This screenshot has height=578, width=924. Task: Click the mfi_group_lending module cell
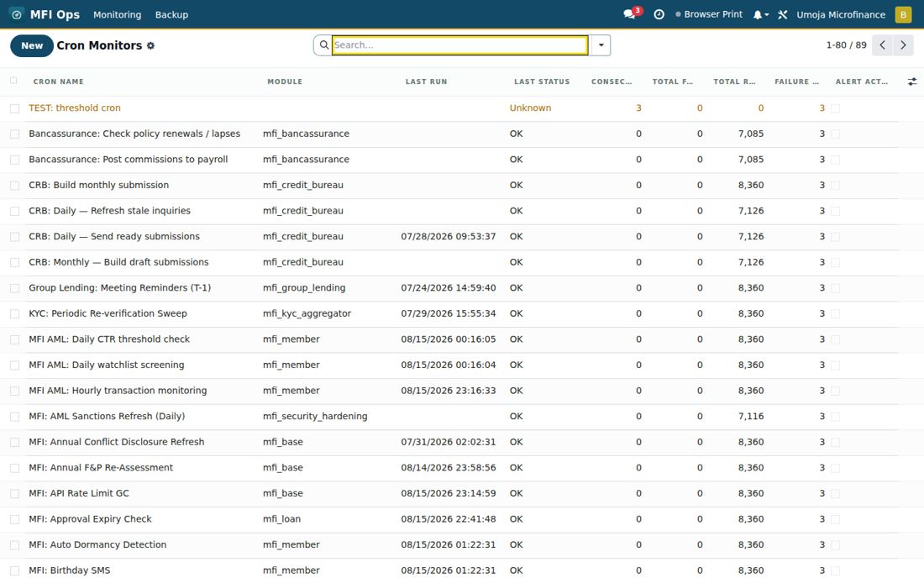304,287
